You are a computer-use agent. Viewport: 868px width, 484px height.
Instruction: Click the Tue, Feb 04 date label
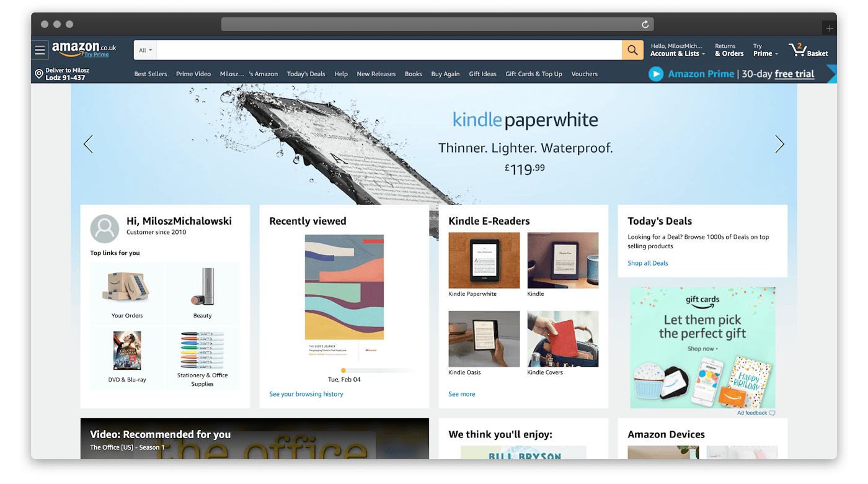click(x=344, y=379)
